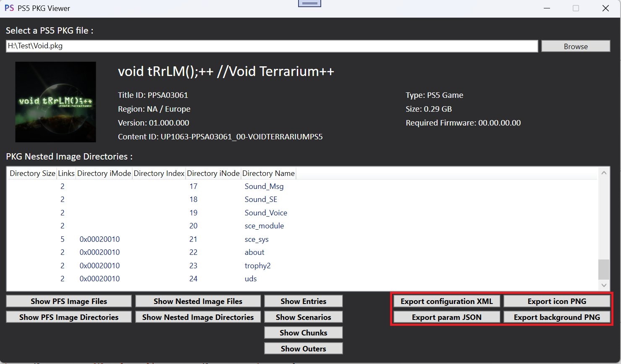Screen dimensions: 621x364
Task: Click the Show Scenarios button
Action: [303, 317]
